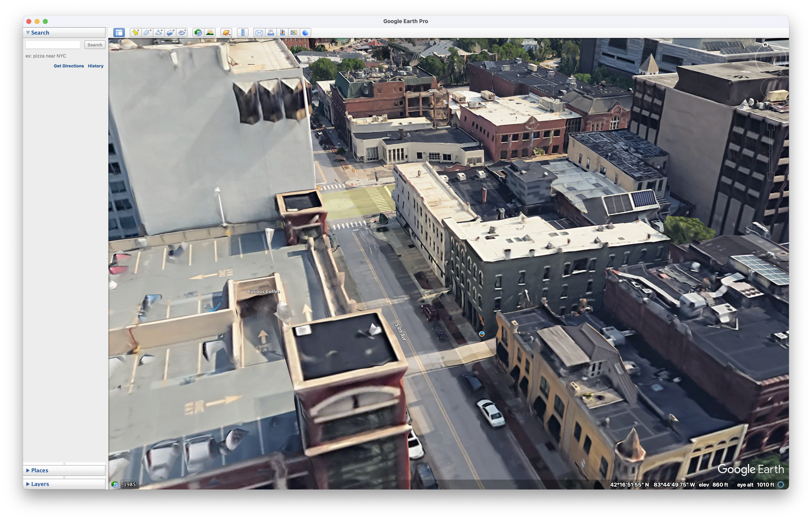Open the ruler measuring tool
This screenshot has width=812, height=520.
[243, 33]
